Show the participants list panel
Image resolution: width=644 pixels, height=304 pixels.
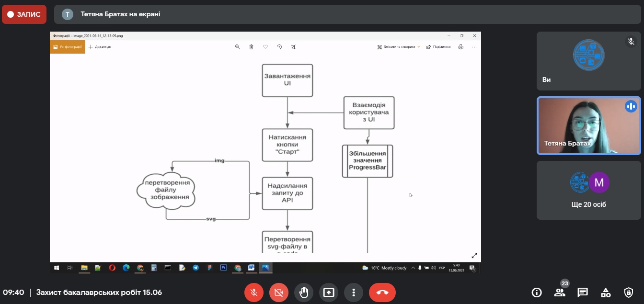click(x=559, y=293)
